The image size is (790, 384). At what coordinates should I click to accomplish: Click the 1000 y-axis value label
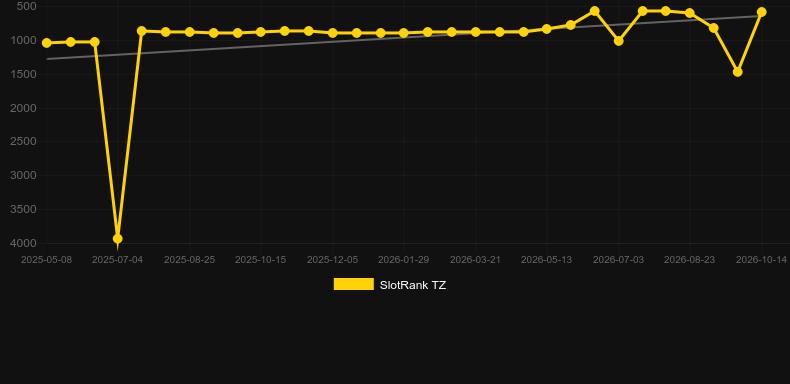pos(24,40)
